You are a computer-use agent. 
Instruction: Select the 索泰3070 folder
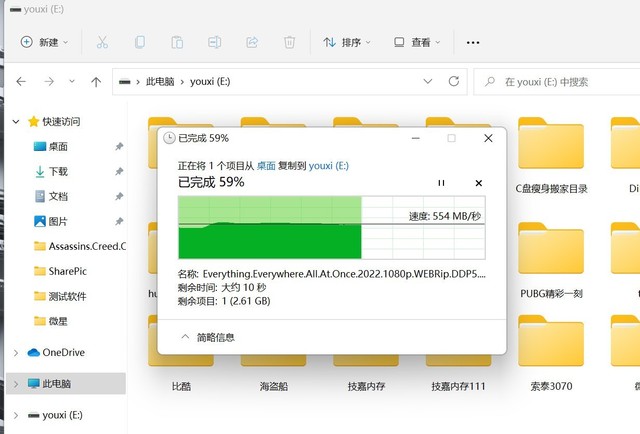(551, 353)
